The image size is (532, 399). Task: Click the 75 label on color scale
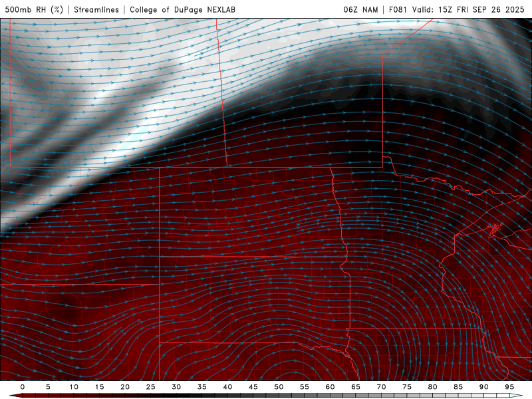[x=407, y=387]
